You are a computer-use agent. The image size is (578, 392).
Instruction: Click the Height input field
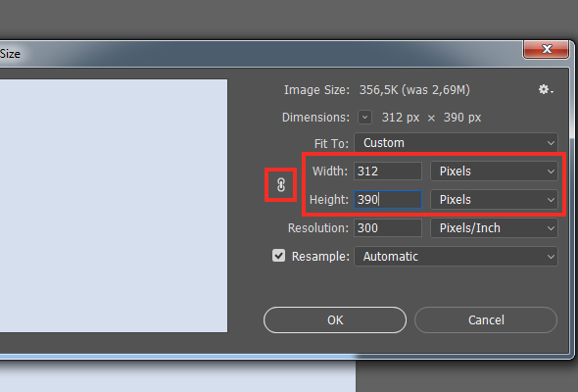click(388, 200)
